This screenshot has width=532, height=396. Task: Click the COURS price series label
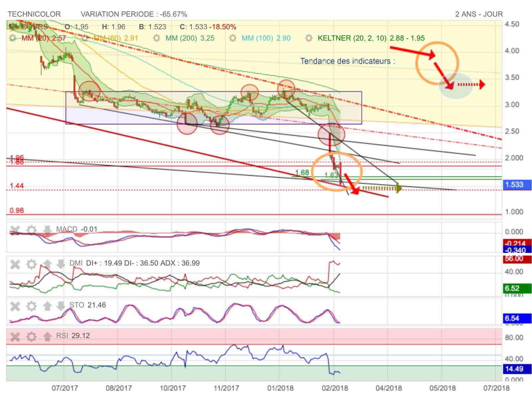pos(35,27)
